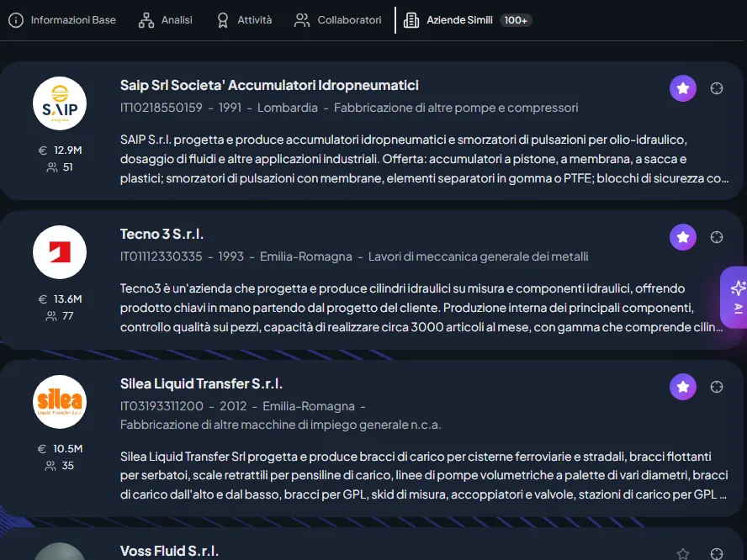
Task: Click 'Lavori di meccanica generale dei metalli' text
Action: tap(479, 256)
